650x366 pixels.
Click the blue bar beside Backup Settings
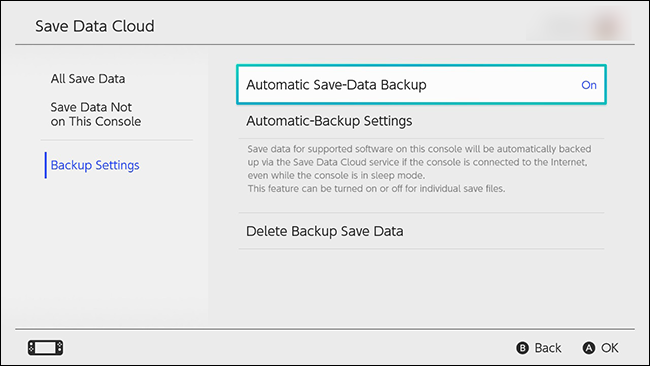tap(46, 165)
